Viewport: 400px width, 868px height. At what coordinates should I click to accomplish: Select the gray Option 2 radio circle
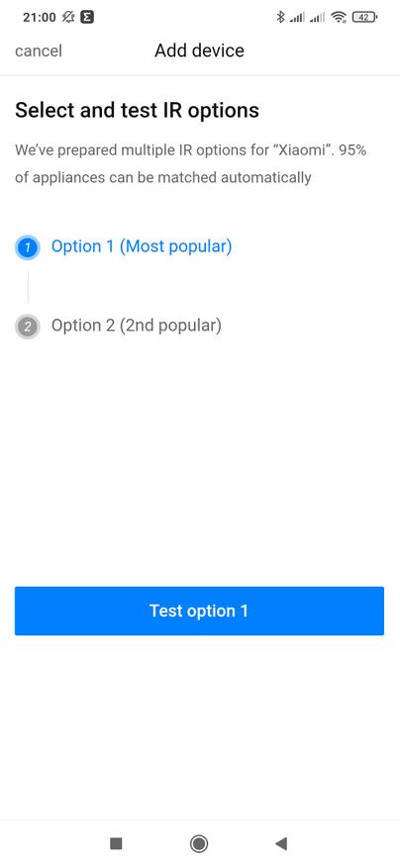coord(28,326)
